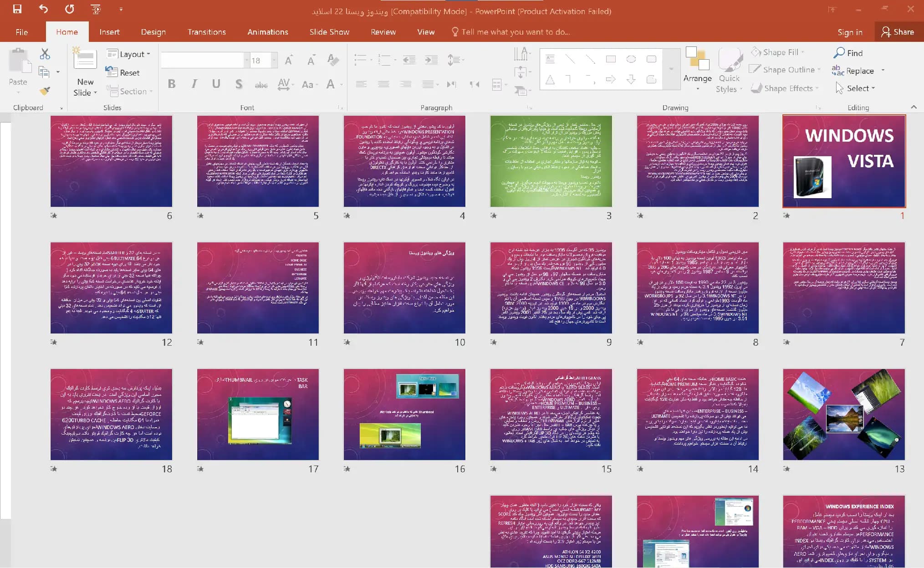Screen dimensions: 924x568
Task: Click Find in Editing group
Action: click(848, 53)
